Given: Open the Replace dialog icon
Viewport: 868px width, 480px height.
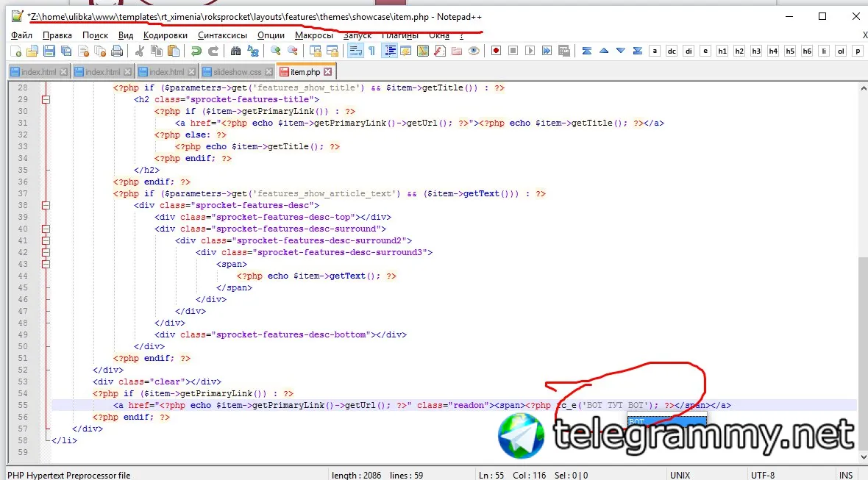Looking at the screenshot, I should 253,51.
